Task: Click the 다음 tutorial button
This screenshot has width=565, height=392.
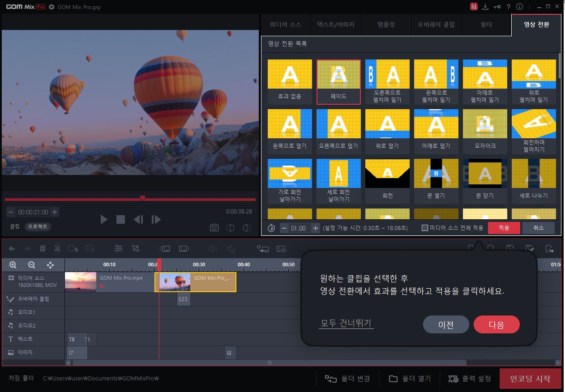Action: (497, 325)
